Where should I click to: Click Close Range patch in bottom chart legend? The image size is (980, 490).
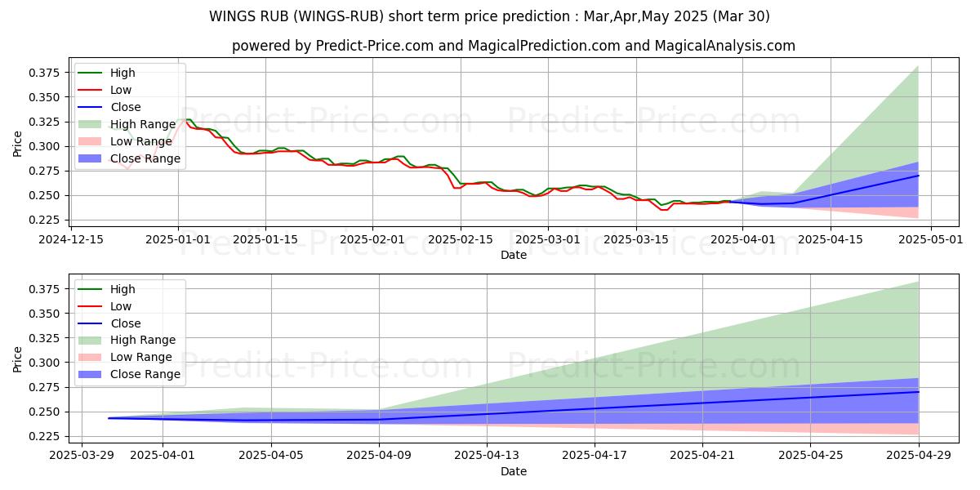92,375
